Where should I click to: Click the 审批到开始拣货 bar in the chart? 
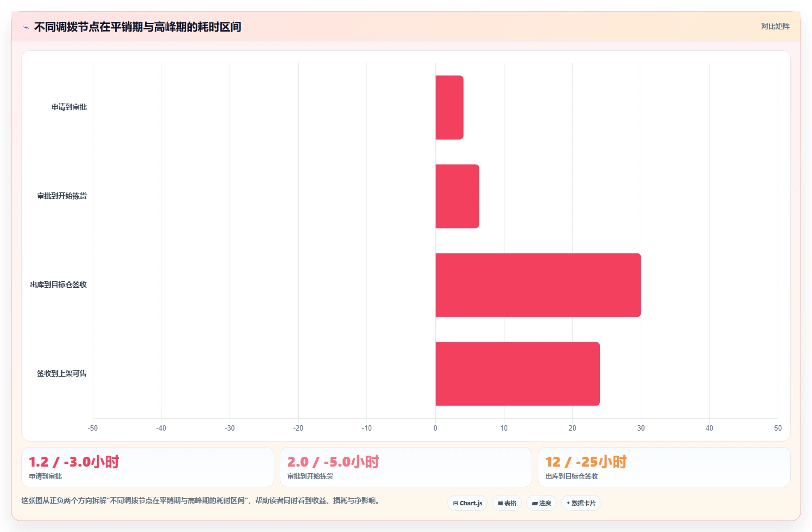pos(457,196)
